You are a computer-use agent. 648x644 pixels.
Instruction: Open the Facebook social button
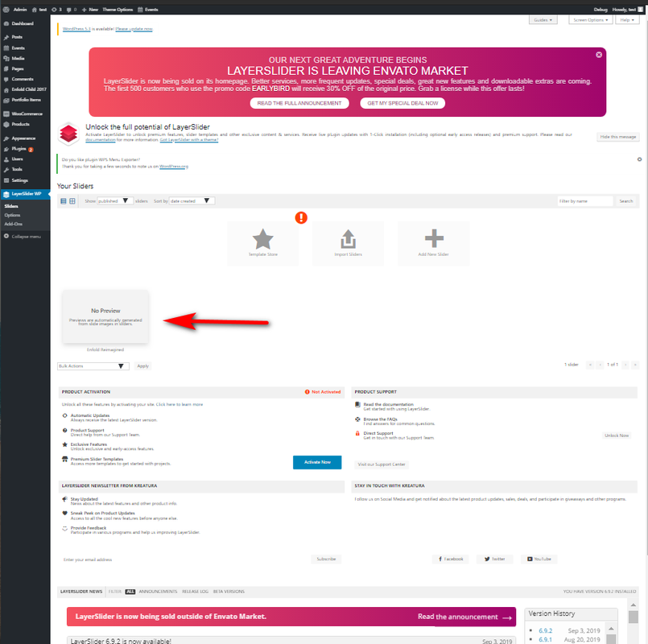pos(451,559)
